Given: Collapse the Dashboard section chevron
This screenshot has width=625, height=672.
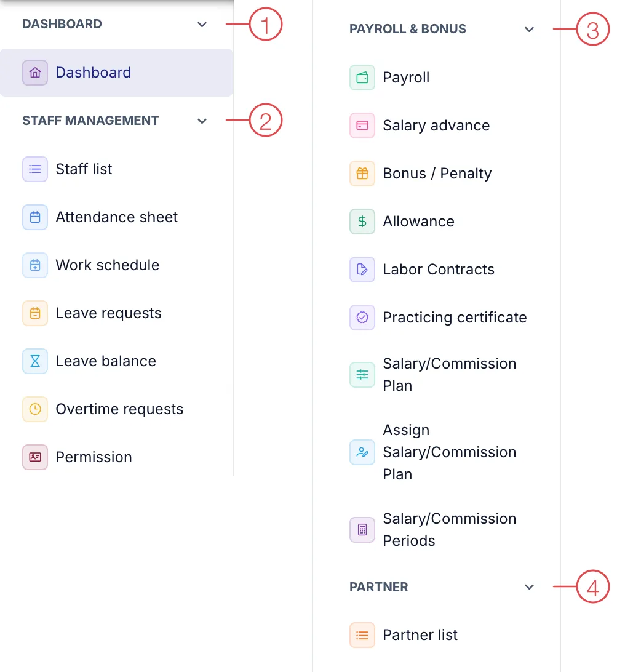Looking at the screenshot, I should pos(202,25).
